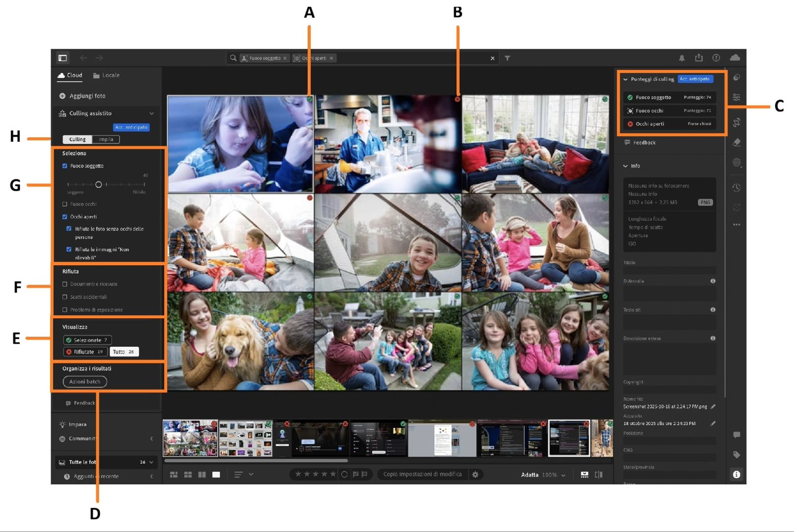
Task: Select the Impila mode tab
Action: 106,139
